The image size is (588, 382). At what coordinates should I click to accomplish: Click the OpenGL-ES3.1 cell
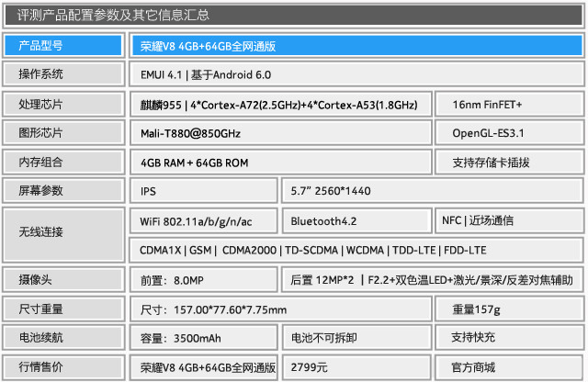pyautogui.click(x=509, y=133)
